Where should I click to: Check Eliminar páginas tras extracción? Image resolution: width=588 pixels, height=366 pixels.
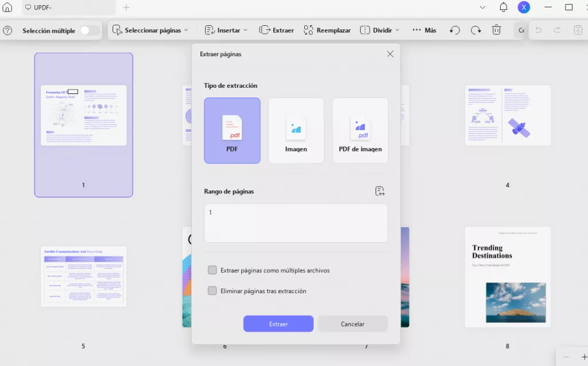tap(212, 291)
